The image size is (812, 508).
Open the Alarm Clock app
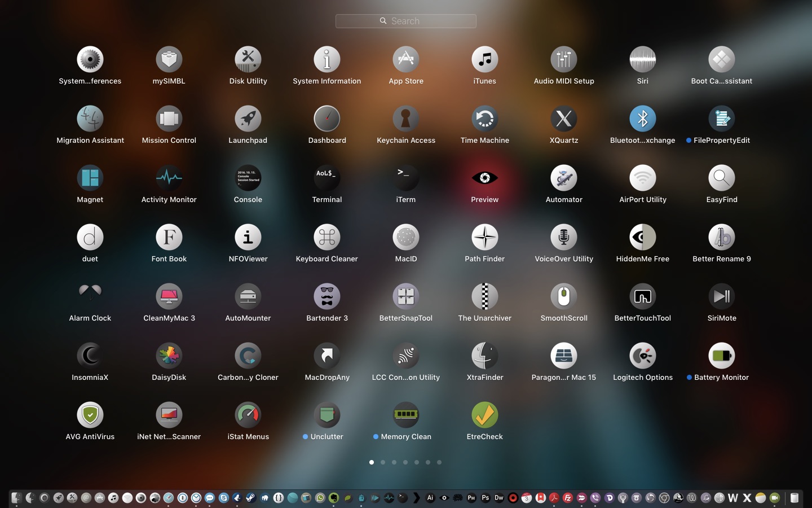90,296
